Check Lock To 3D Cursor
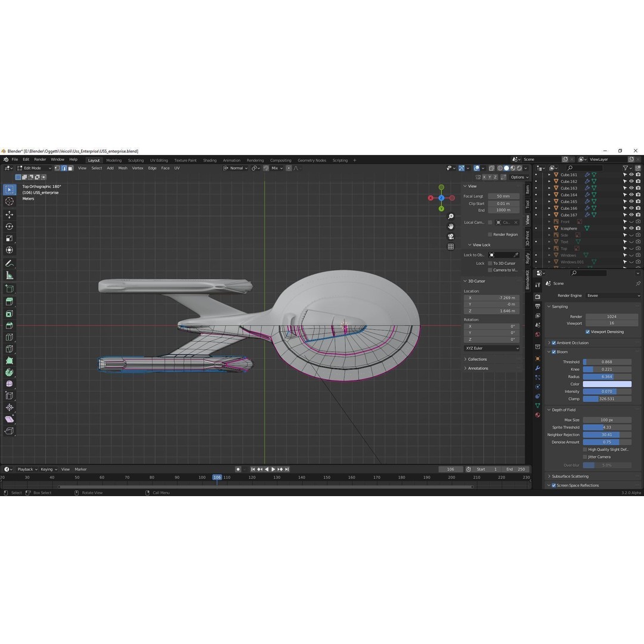 (x=490, y=264)
